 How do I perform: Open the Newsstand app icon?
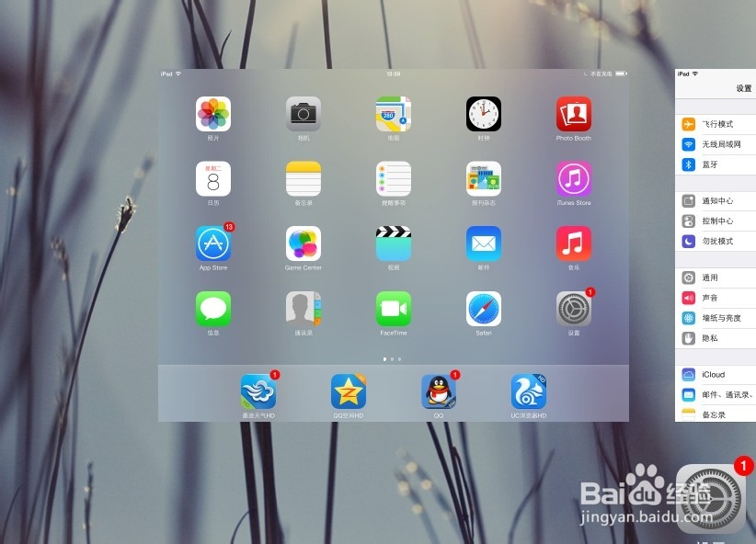click(x=484, y=179)
